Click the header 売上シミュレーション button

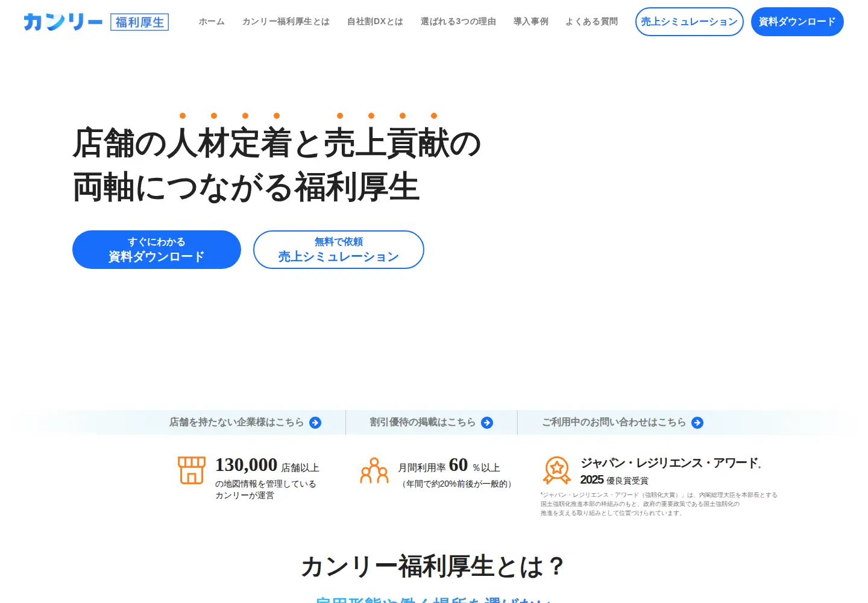(689, 22)
